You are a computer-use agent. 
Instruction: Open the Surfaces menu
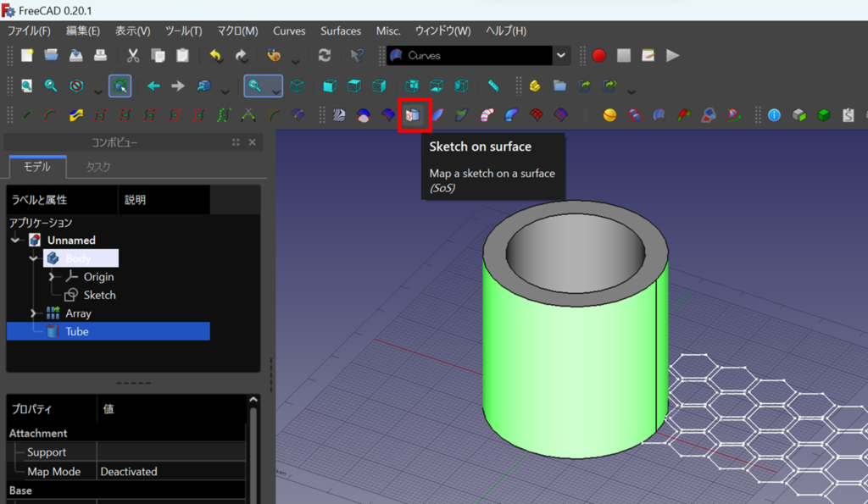click(341, 31)
